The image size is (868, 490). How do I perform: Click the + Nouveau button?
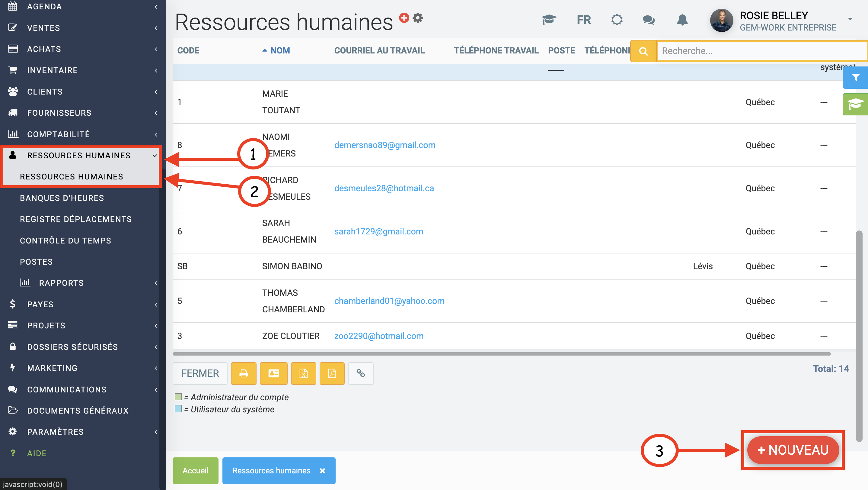click(x=793, y=450)
